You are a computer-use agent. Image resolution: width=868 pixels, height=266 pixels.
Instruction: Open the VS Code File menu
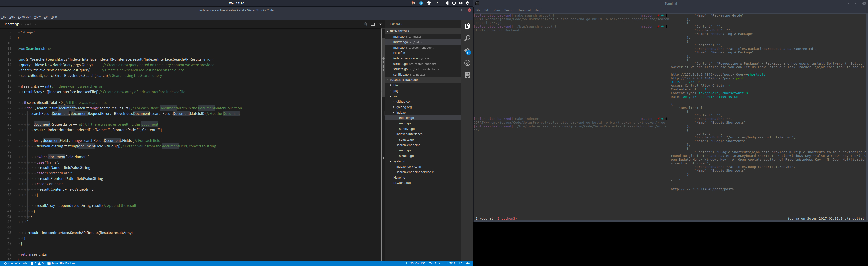pyautogui.click(x=4, y=17)
